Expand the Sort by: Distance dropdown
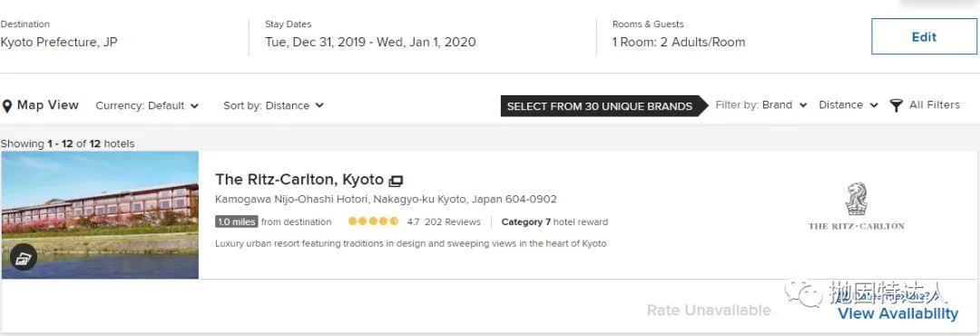 tap(273, 105)
